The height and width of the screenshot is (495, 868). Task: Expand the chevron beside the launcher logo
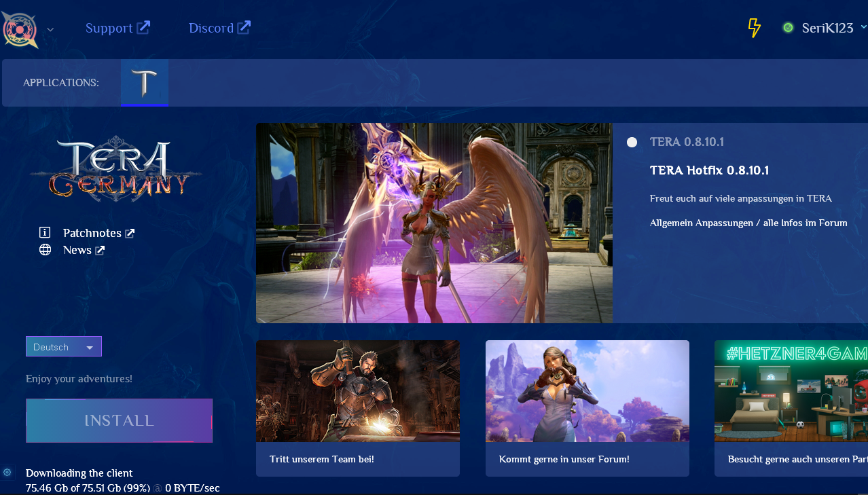coord(50,30)
